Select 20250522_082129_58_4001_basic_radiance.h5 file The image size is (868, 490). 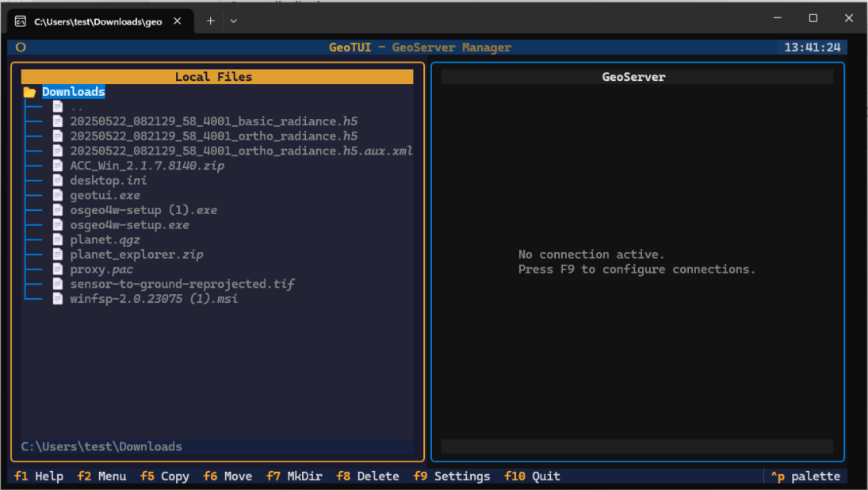(214, 121)
